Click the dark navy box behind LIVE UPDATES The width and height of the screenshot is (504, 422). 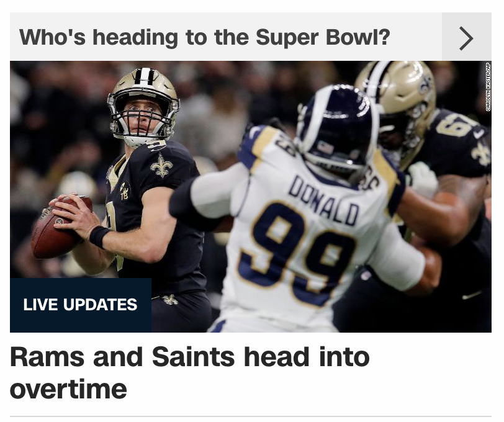(81, 305)
